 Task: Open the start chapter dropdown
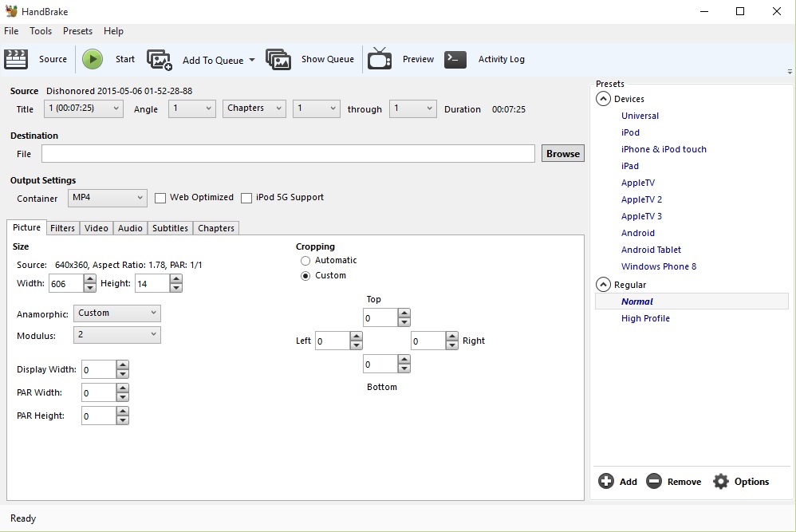tap(317, 108)
